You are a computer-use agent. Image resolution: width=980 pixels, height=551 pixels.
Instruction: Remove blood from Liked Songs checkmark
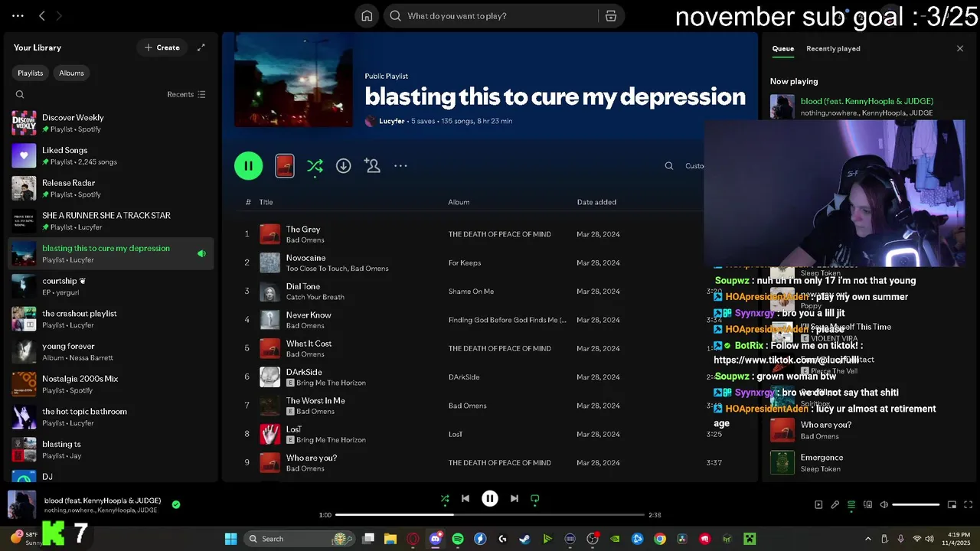coord(176,504)
